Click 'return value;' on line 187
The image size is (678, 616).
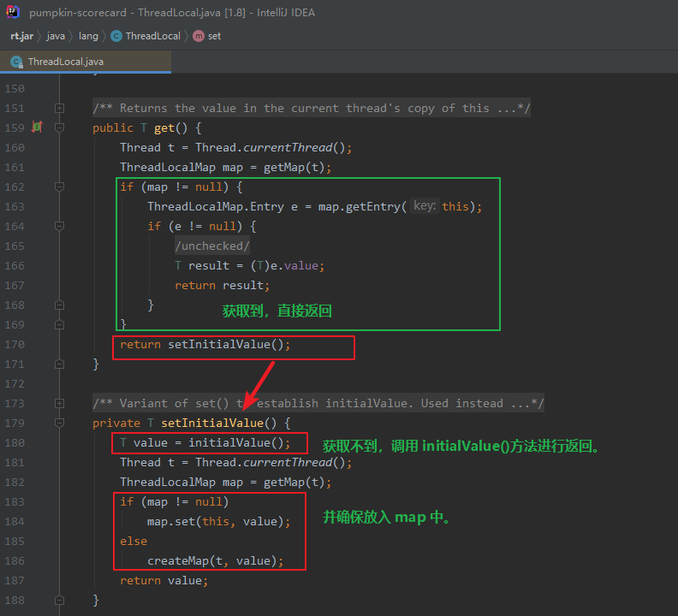[164, 581]
